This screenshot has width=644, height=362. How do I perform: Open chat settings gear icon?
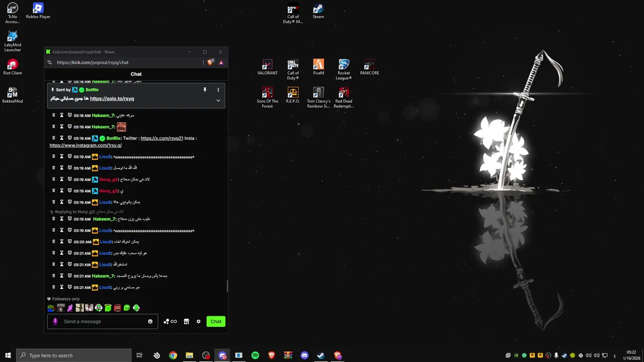coord(198,322)
